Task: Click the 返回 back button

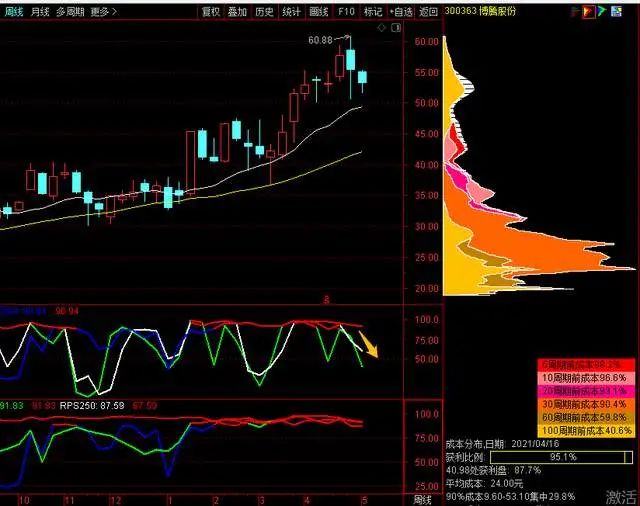Action: click(429, 12)
